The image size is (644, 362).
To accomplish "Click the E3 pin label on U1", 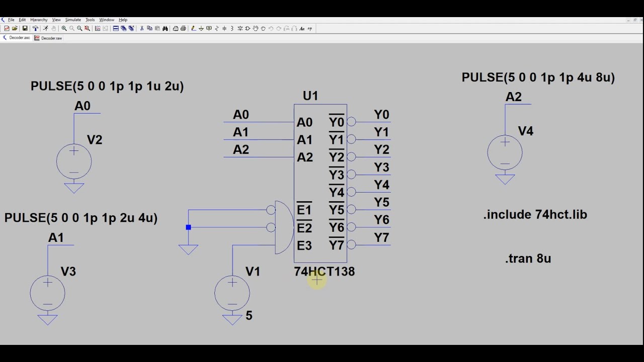I will 304,245.
